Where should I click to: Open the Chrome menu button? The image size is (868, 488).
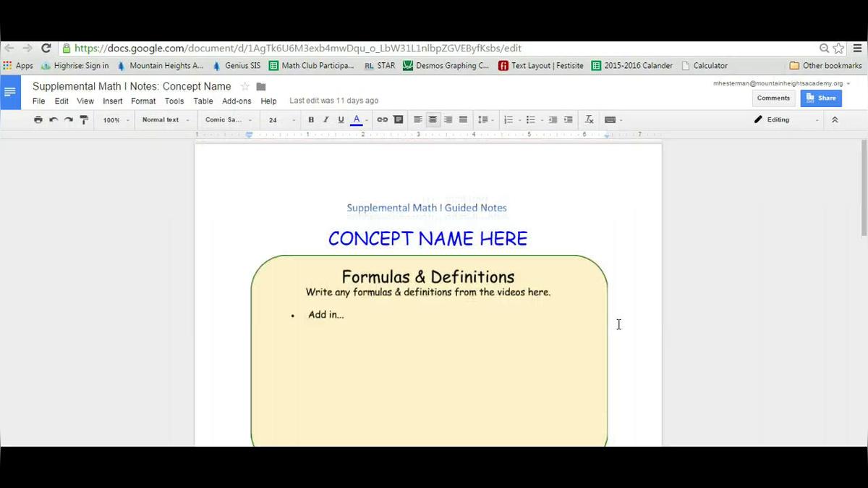[859, 49]
